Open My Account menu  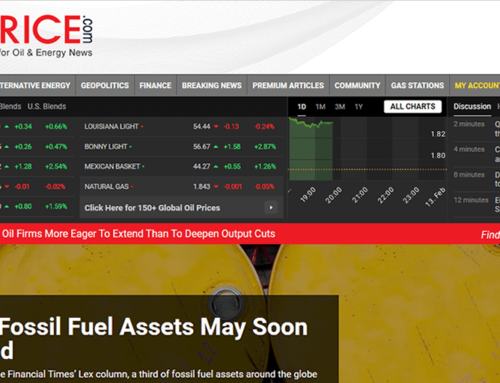point(477,86)
